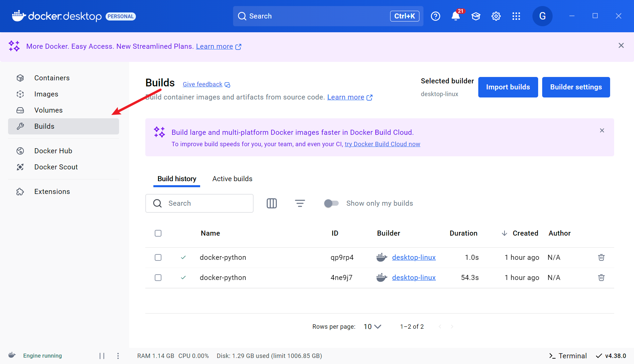Click the global Search bar in header
The width and height of the screenshot is (634, 364).
[x=328, y=16]
